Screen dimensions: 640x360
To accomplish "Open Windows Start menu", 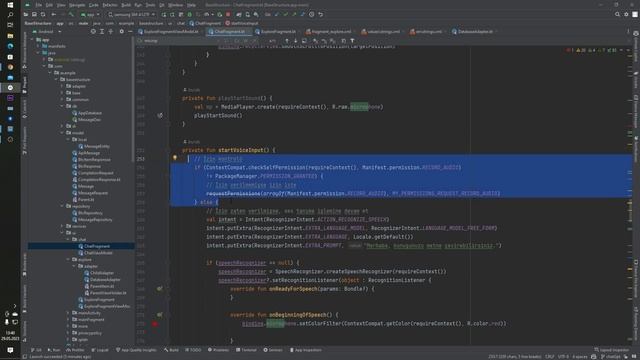I will click(10, 5).
